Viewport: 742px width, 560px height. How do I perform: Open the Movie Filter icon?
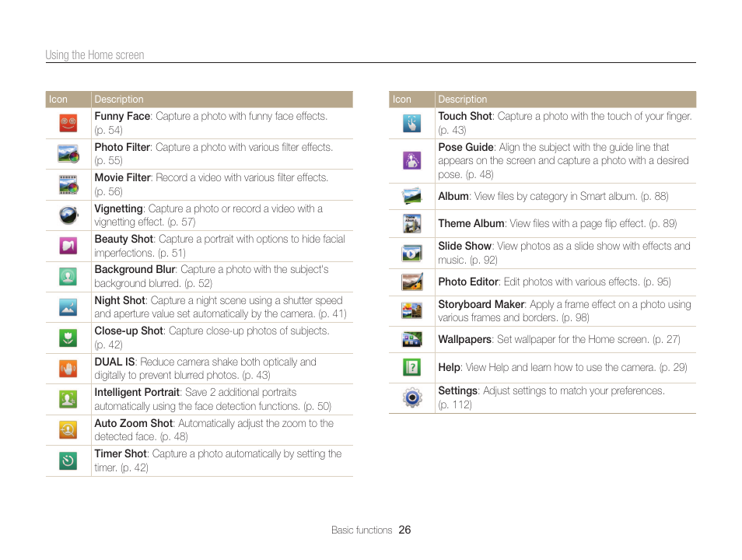tap(68, 184)
